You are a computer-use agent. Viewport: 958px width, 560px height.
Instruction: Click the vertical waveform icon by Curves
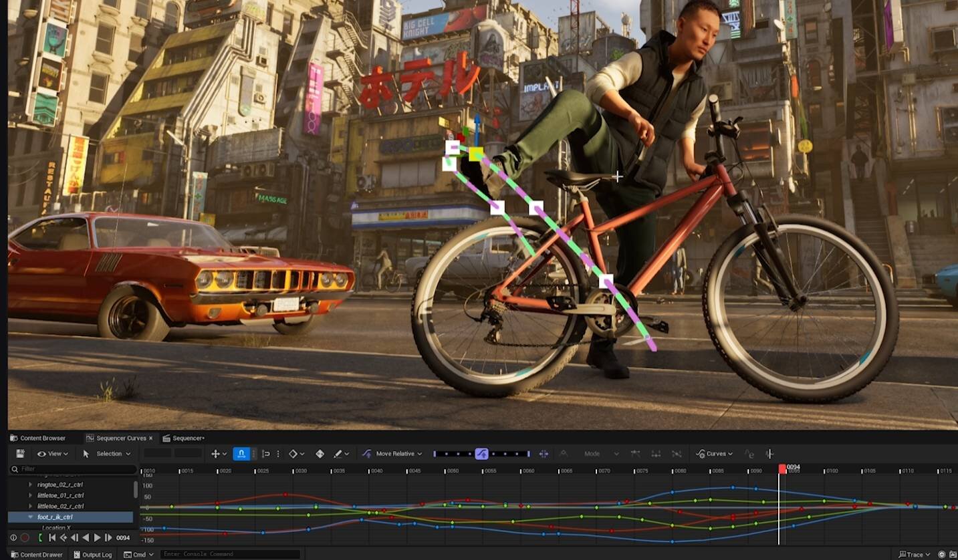click(769, 454)
